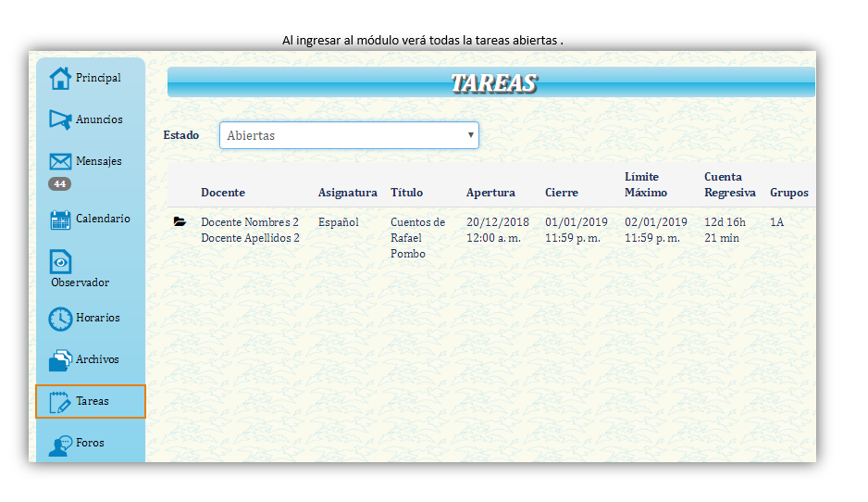This screenshot has width=868, height=502.
Task: Click the Docente column header
Action: [x=222, y=193]
